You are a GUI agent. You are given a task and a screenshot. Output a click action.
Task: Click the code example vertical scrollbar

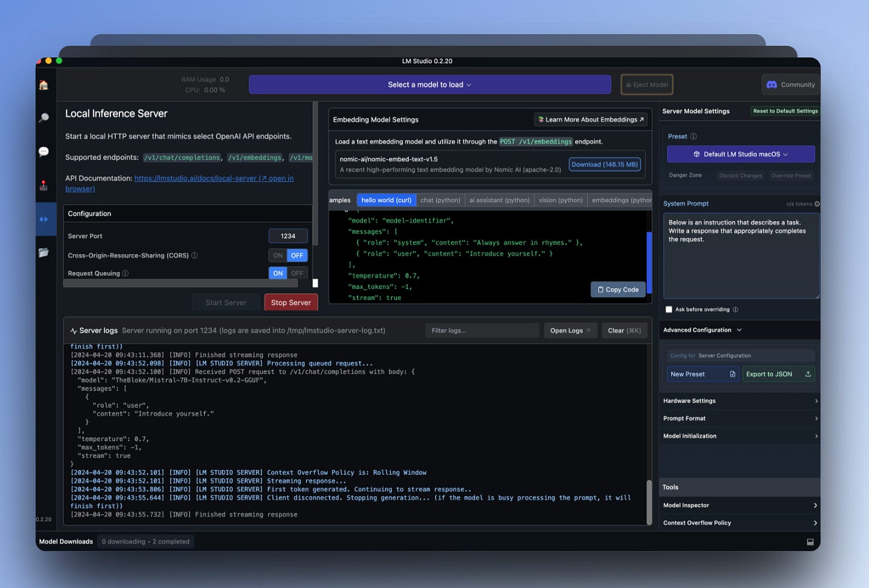click(x=649, y=263)
